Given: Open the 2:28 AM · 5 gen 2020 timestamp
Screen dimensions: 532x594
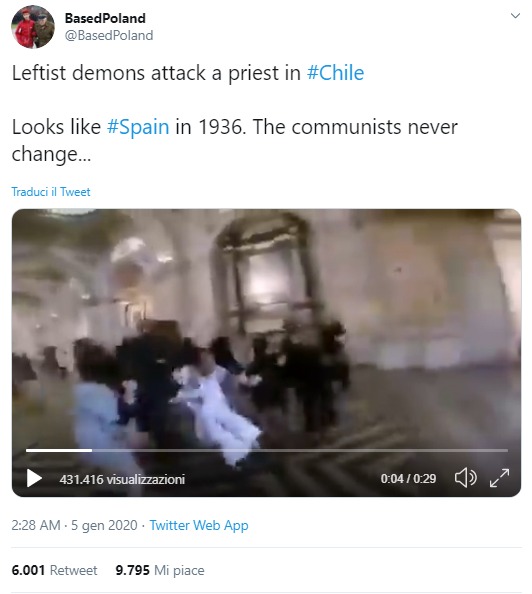Looking at the screenshot, I should 74,525.
